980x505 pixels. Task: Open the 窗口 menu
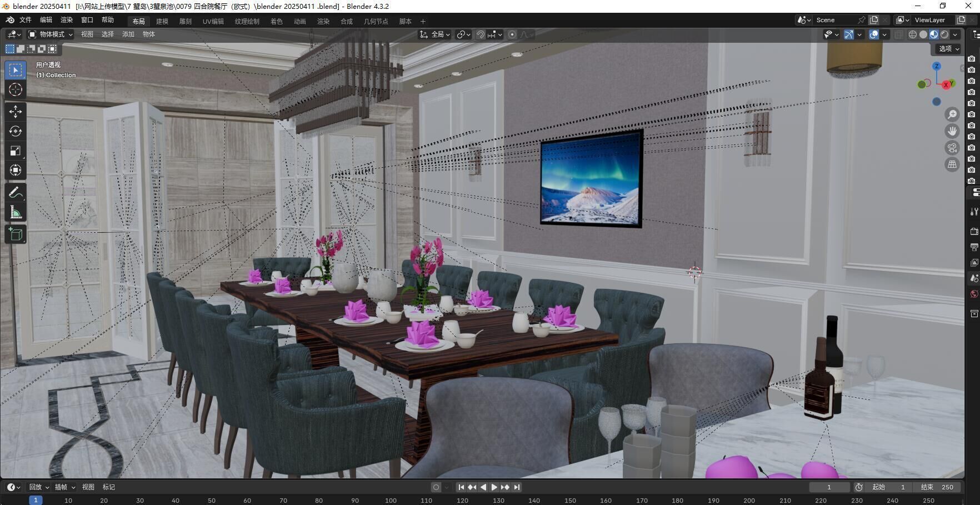point(87,20)
